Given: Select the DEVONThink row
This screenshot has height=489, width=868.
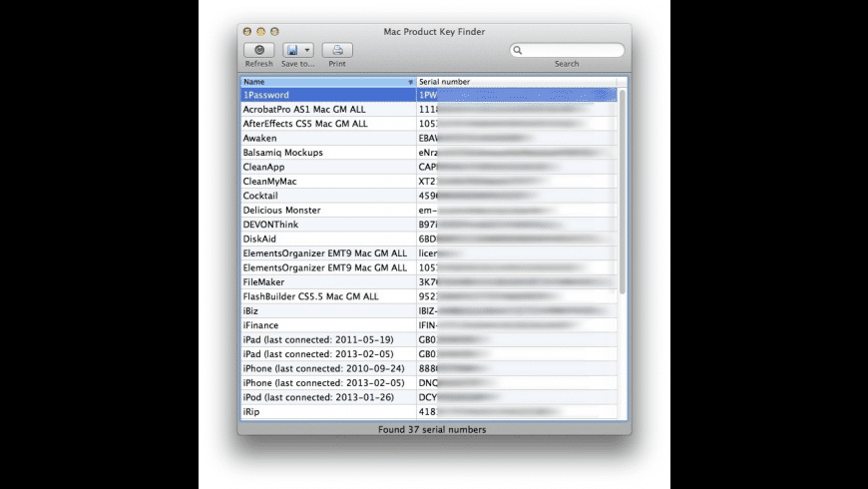Looking at the screenshot, I should tap(429, 225).
